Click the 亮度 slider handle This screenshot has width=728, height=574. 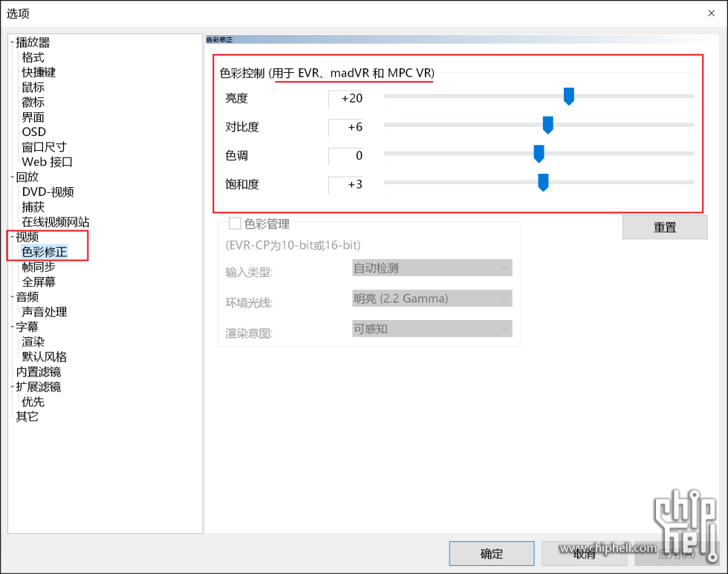tap(569, 96)
